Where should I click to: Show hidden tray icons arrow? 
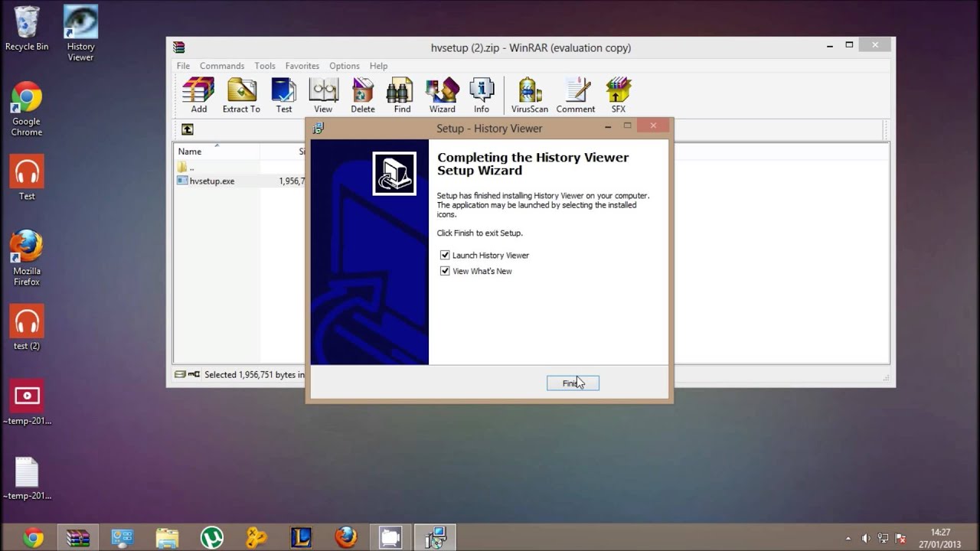coord(848,539)
